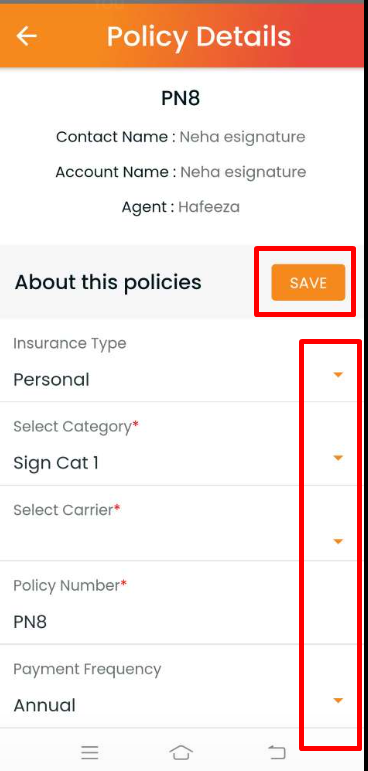
Task: Tap the back arrow in the header
Action: pos(27,36)
